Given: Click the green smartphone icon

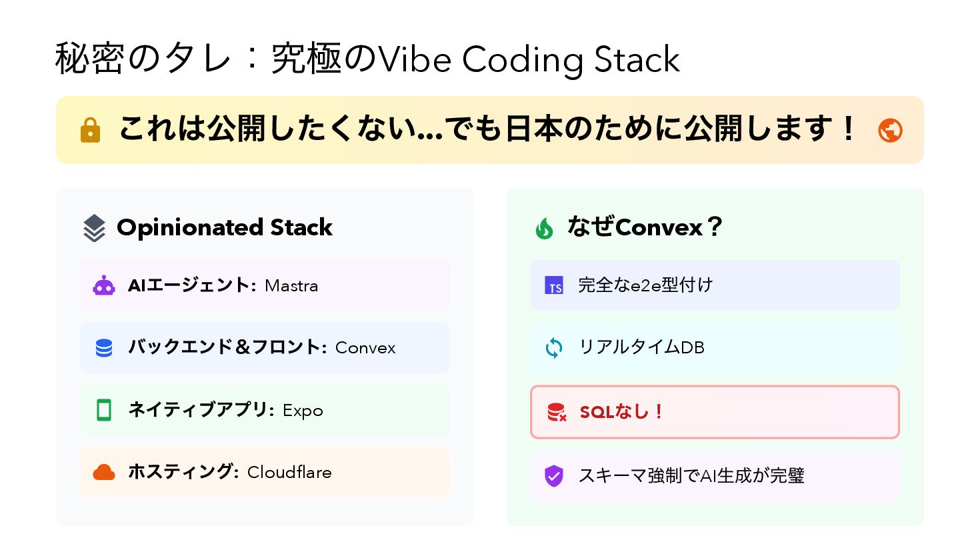Looking at the screenshot, I should click(104, 410).
